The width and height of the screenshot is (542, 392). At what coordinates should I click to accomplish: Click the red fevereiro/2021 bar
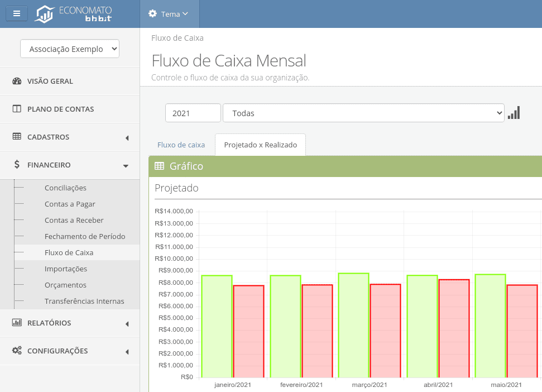[317, 331]
